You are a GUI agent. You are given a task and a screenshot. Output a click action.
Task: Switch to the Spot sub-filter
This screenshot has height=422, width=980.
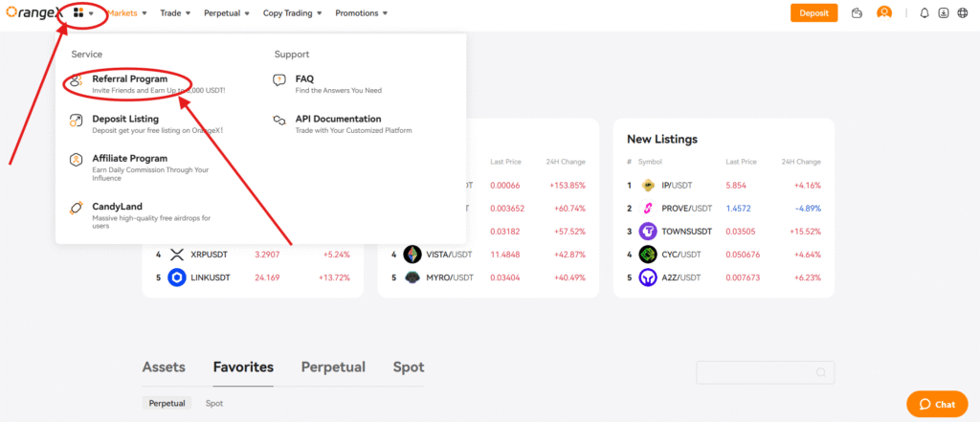pos(214,404)
